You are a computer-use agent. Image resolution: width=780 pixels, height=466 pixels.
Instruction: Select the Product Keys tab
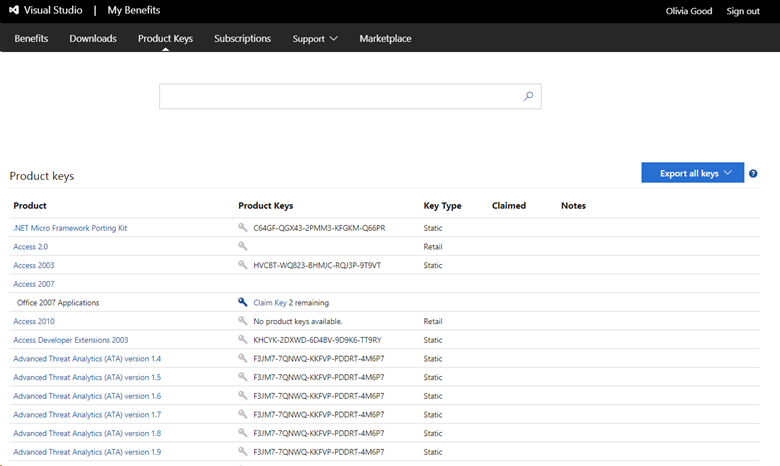click(x=165, y=38)
